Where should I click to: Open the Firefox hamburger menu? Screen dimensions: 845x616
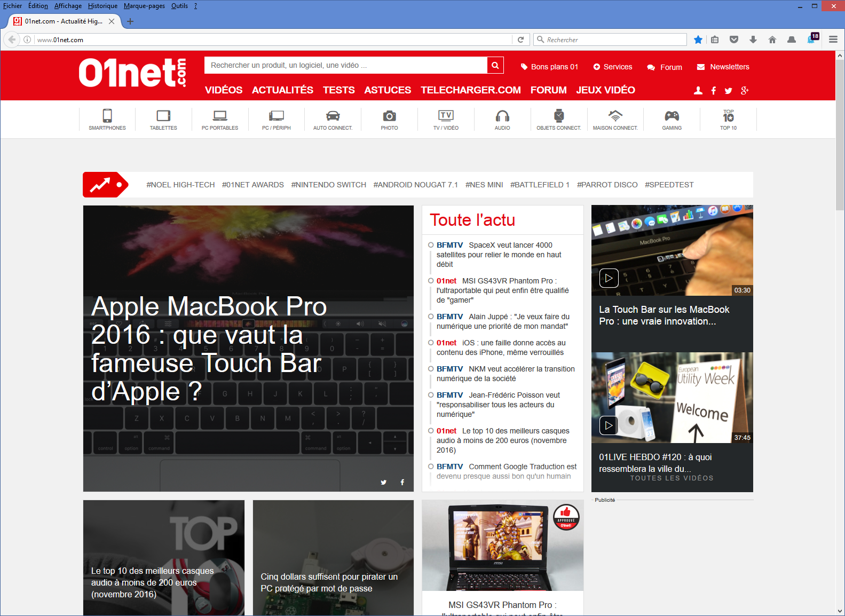point(833,40)
